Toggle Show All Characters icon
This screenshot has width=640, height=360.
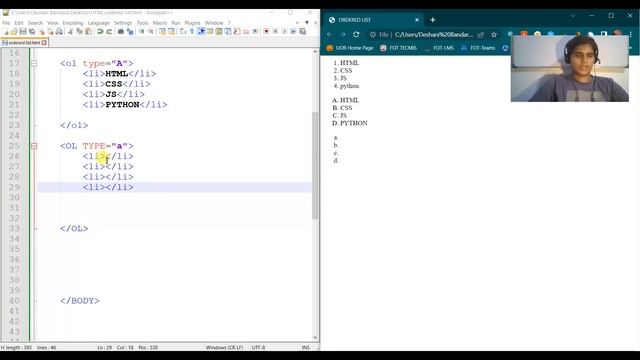(x=192, y=31)
